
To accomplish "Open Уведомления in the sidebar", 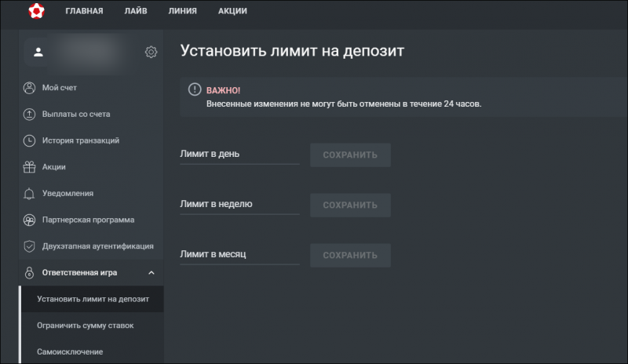I will point(68,194).
